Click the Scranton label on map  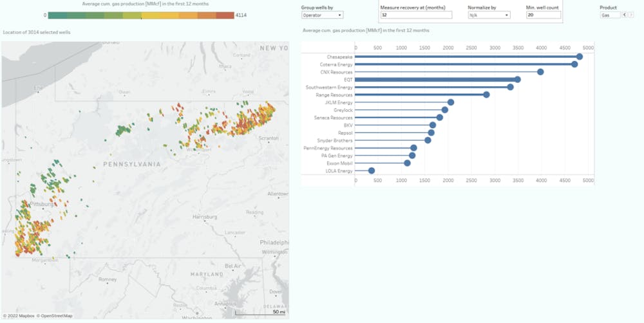coord(269,138)
